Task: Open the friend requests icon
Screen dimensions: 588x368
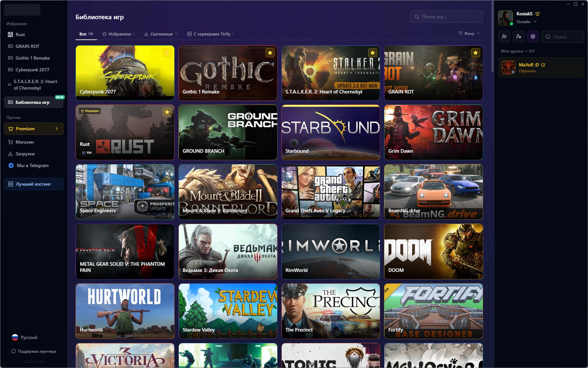Action: [x=518, y=37]
